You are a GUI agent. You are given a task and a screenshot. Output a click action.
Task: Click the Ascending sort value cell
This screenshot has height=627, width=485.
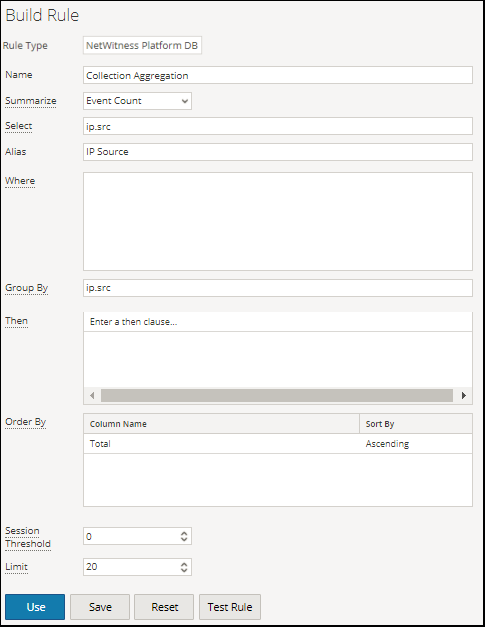tap(416, 444)
